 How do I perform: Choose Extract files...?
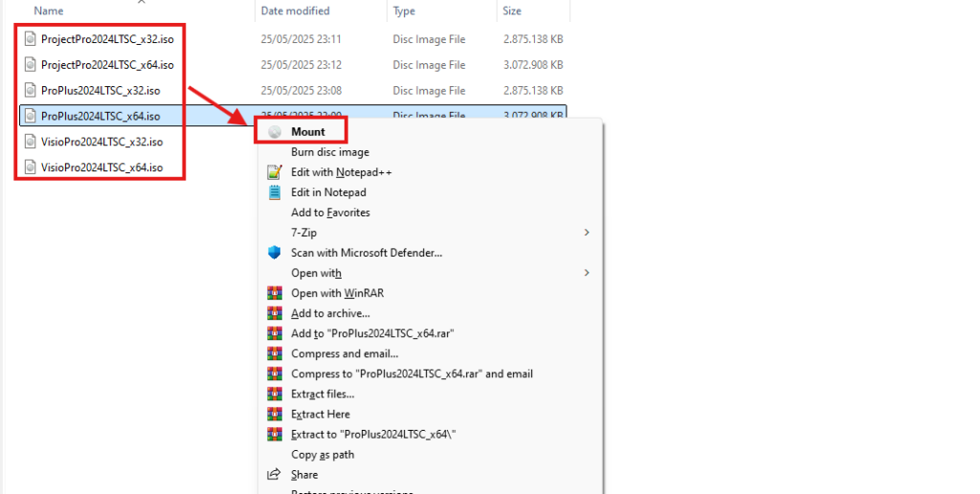323,393
